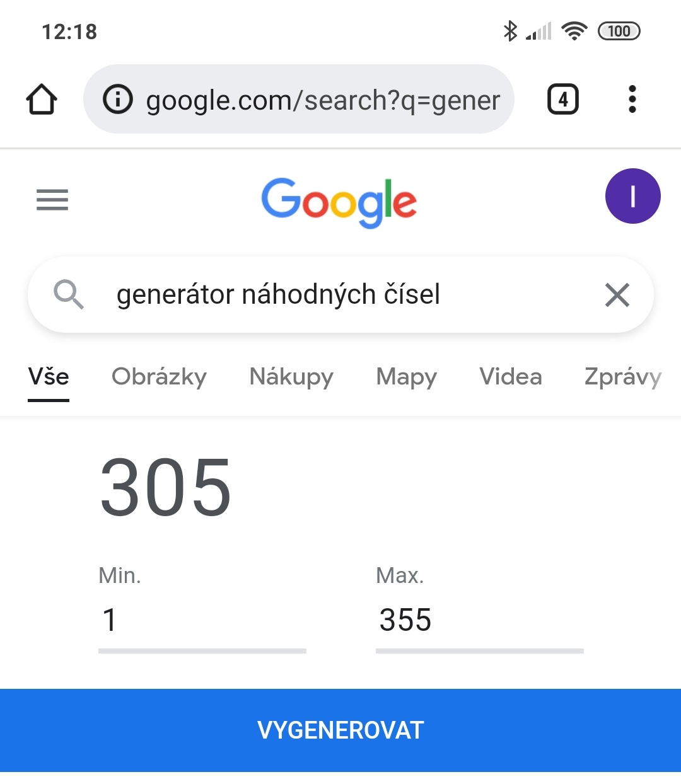Image resolution: width=681 pixels, height=784 pixels.
Task: Clear the search query with X
Action: pos(617,295)
